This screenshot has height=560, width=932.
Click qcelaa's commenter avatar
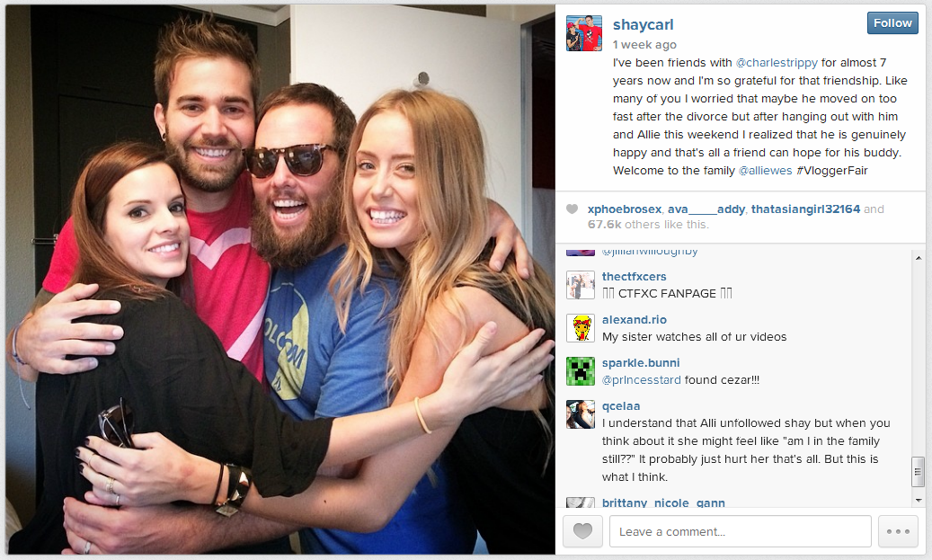click(x=580, y=414)
